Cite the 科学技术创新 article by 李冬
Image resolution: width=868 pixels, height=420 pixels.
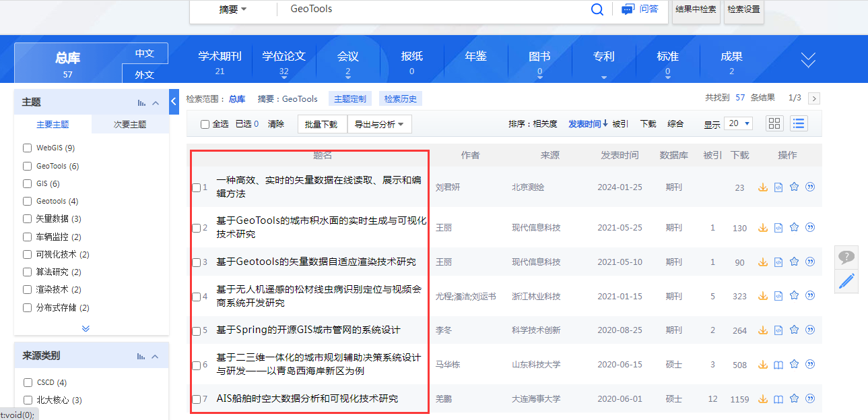coord(810,330)
